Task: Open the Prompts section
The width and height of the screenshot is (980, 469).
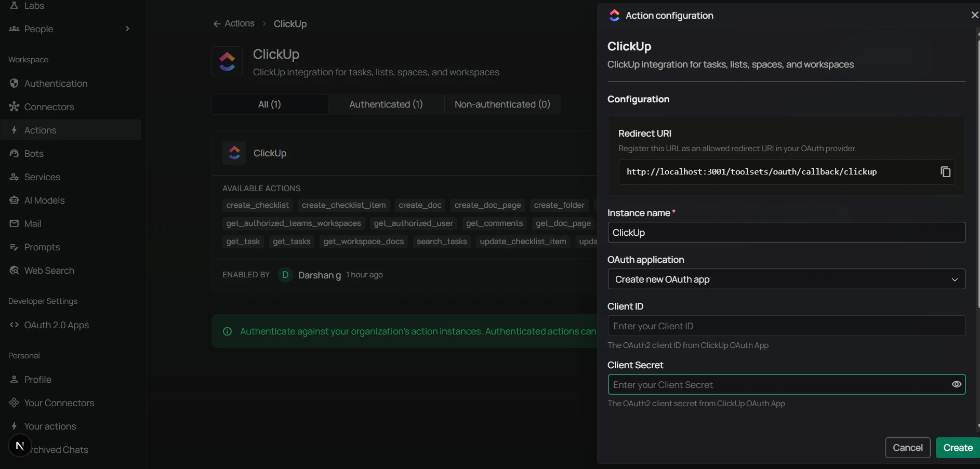Action: click(x=42, y=247)
